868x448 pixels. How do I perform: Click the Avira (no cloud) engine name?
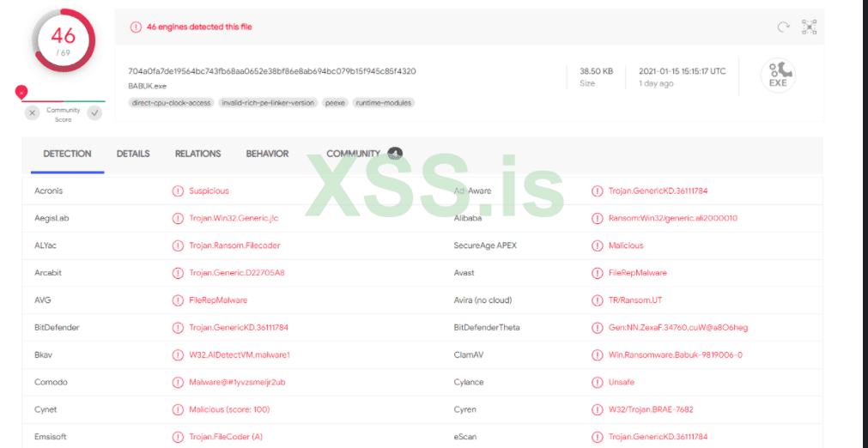coord(483,300)
